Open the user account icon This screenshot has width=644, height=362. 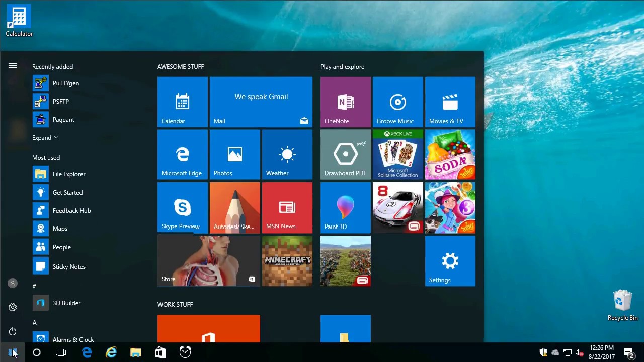[13, 284]
